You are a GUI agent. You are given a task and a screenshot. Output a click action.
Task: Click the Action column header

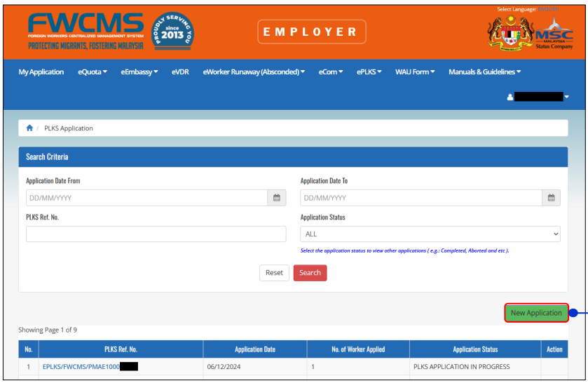pyautogui.click(x=554, y=349)
